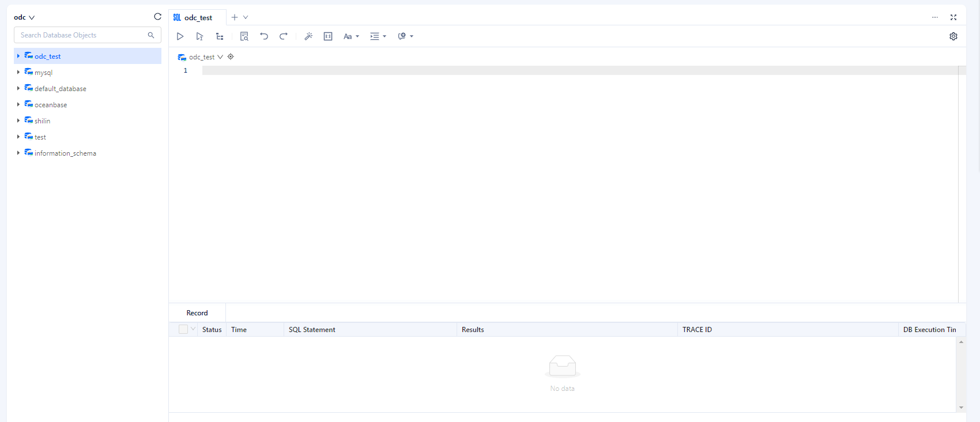Image resolution: width=980 pixels, height=422 pixels.
Task: Redo the last edit
Action: click(x=284, y=36)
